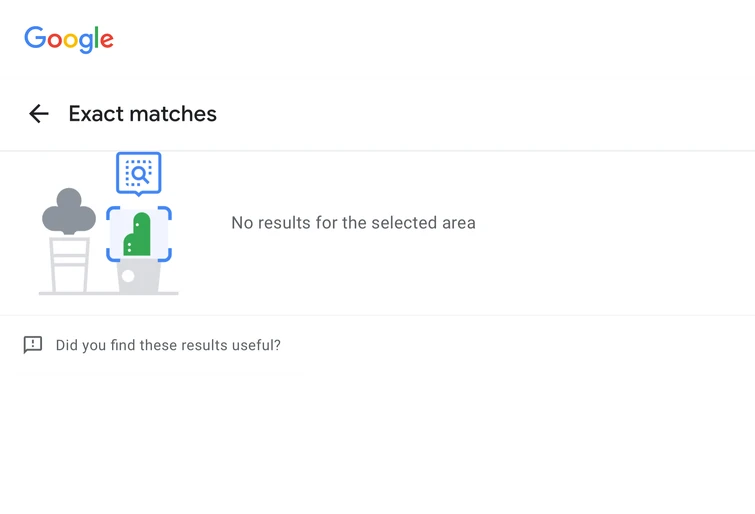This screenshot has width=755, height=514.
Task: Click "No results for the selected area" message
Action: click(x=353, y=223)
